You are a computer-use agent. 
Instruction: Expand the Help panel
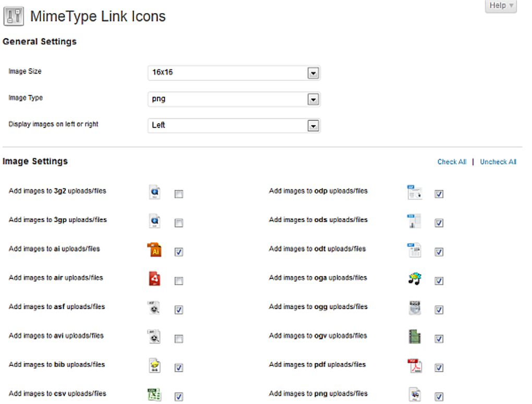pos(500,6)
